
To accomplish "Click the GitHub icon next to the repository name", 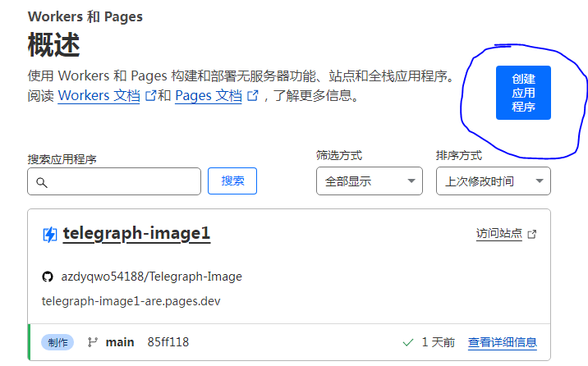I will tap(48, 277).
